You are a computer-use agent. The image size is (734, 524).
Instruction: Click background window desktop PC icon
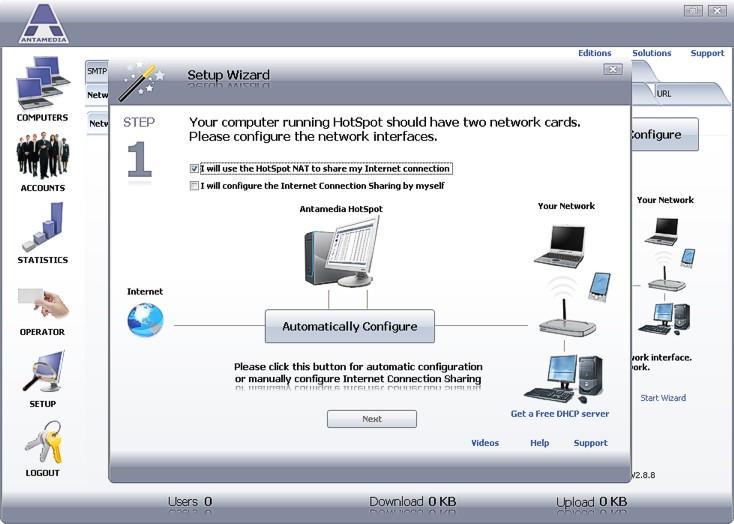[664, 318]
